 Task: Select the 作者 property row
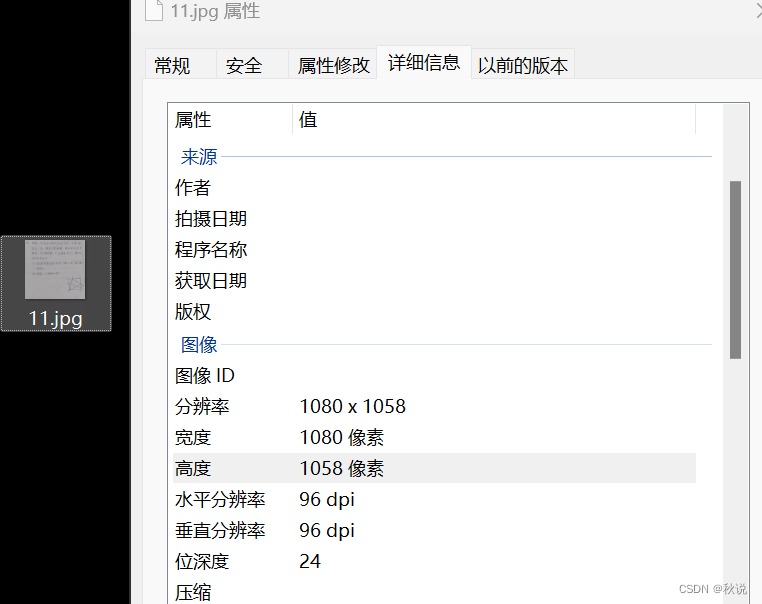(x=434, y=188)
